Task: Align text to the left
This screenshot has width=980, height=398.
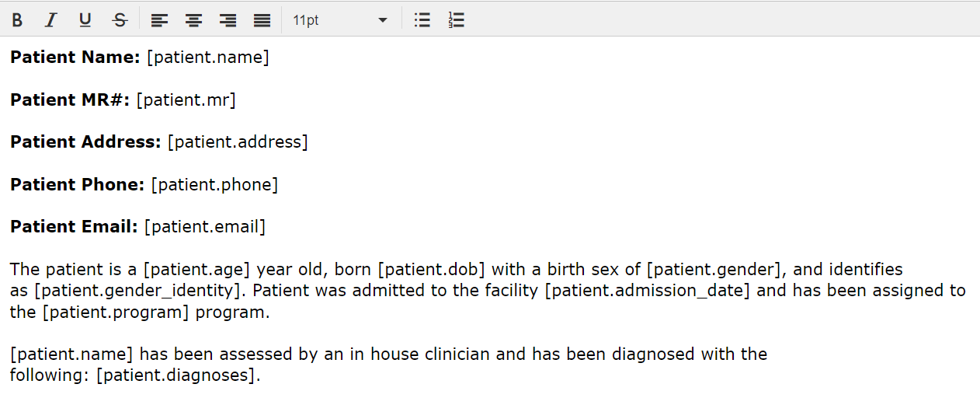Action: 159,20
